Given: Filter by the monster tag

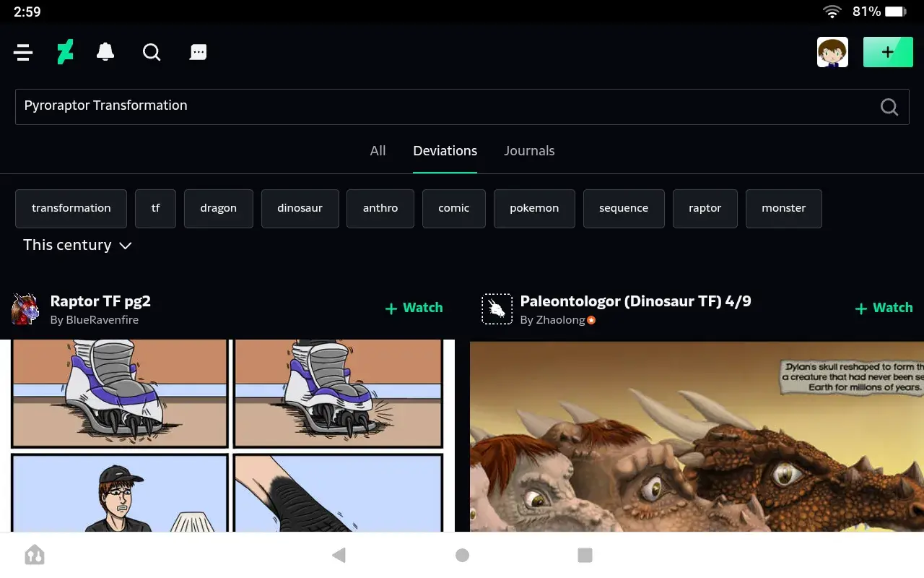Looking at the screenshot, I should [783, 208].
